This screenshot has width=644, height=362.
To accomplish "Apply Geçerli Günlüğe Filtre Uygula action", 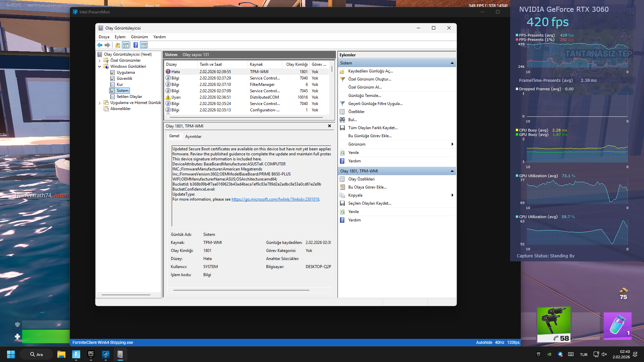I will tap(375, 104).
